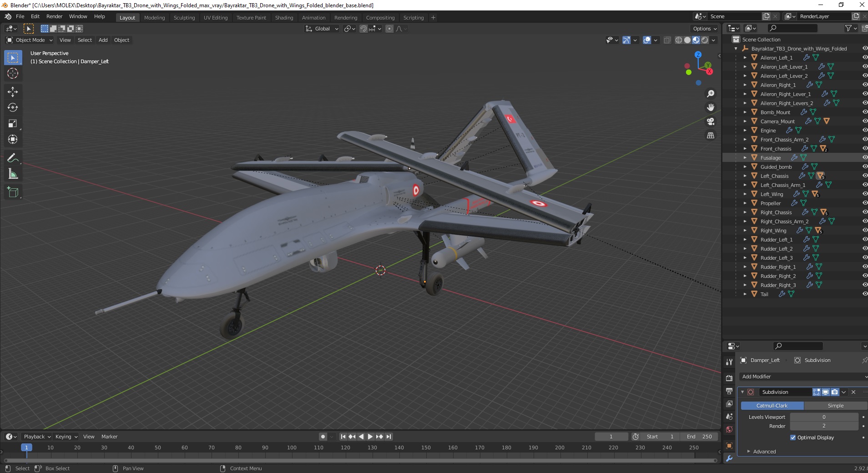Expand the Advanced section
Screen dimensions: 868x473
click(764, 452)
